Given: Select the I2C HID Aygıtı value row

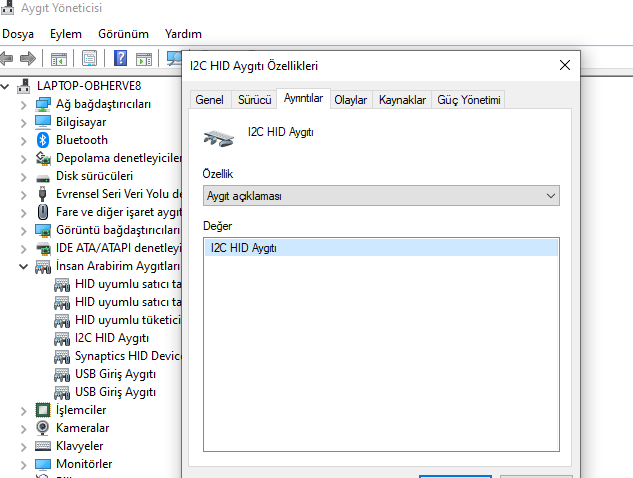Looking at the screenshot, I should (380, 248).
